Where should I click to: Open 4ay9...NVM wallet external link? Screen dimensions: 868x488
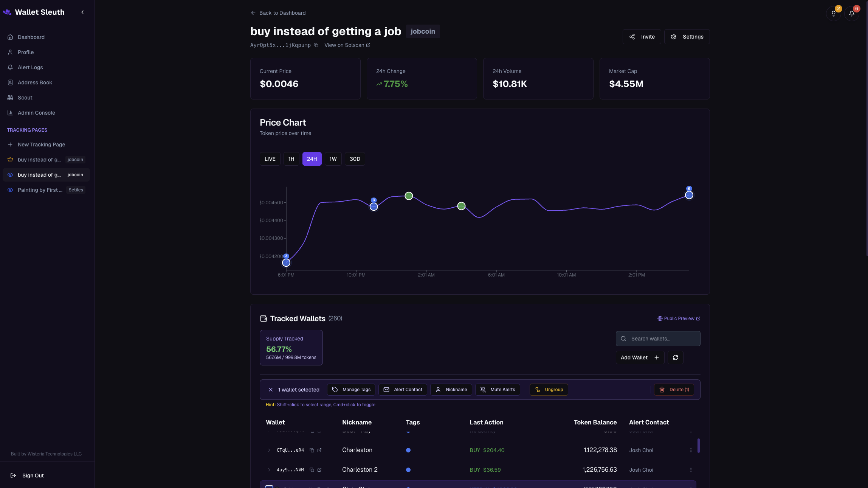click(x=319, y=470)
